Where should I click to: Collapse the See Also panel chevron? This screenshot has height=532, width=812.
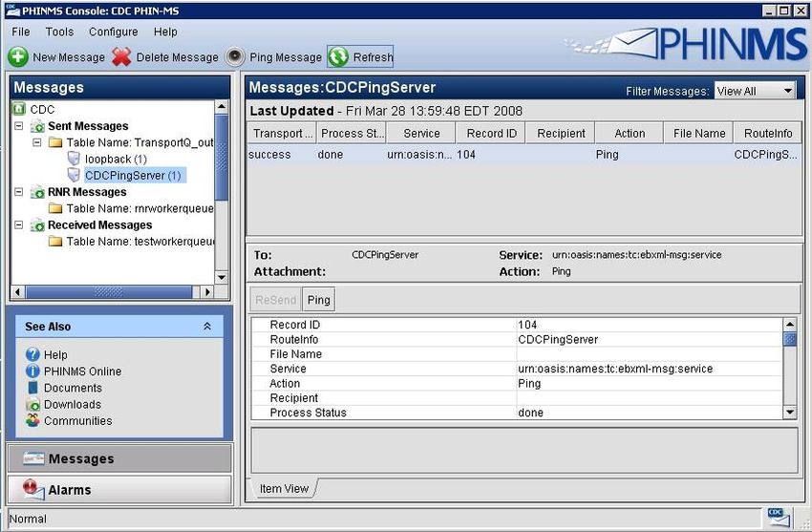pos(207,327)
